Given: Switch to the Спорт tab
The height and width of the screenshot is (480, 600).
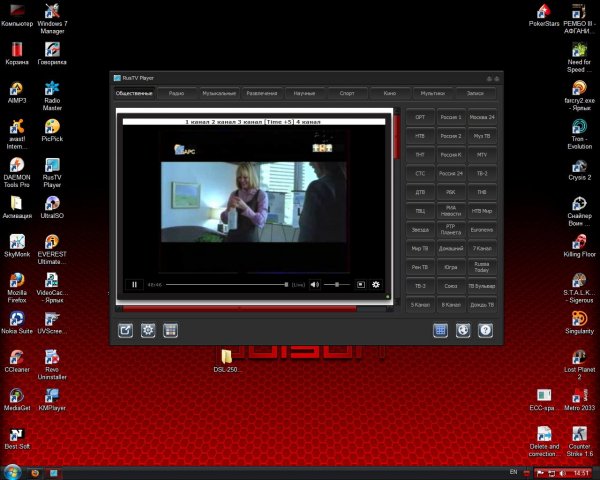Looking at the screenshot, I should [347, 93].
